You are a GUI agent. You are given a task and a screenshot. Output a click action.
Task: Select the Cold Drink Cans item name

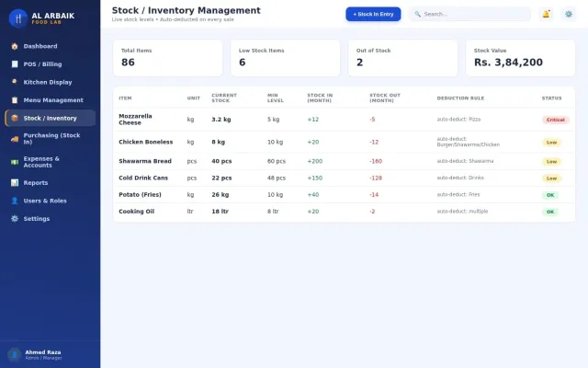tap(143, 178)
